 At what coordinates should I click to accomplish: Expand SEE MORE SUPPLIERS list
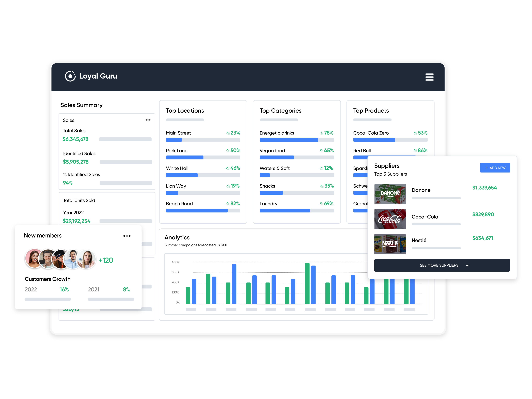click(x=442, y=265)
